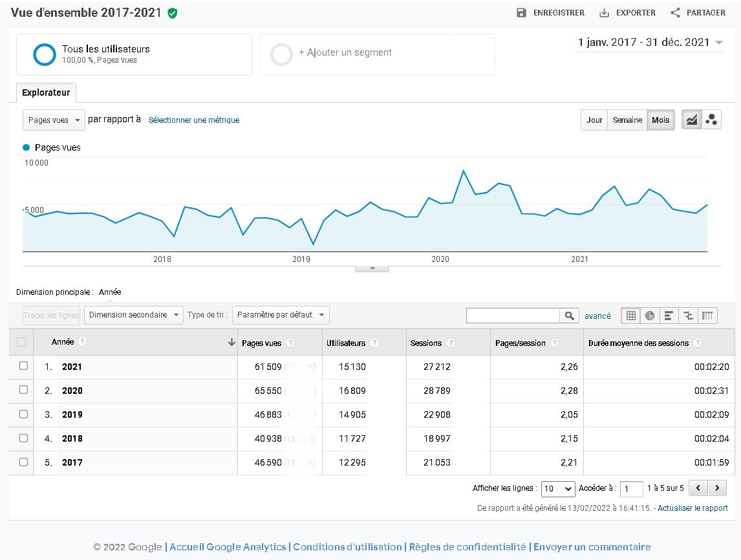Click the avancé filter link
This screenshot has height=560, width=741.
click(597, 316)
